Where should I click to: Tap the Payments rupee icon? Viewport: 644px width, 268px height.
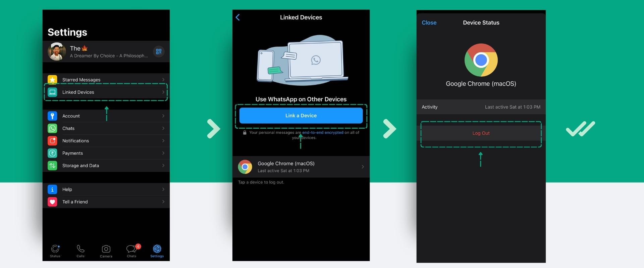click(52, 153)
